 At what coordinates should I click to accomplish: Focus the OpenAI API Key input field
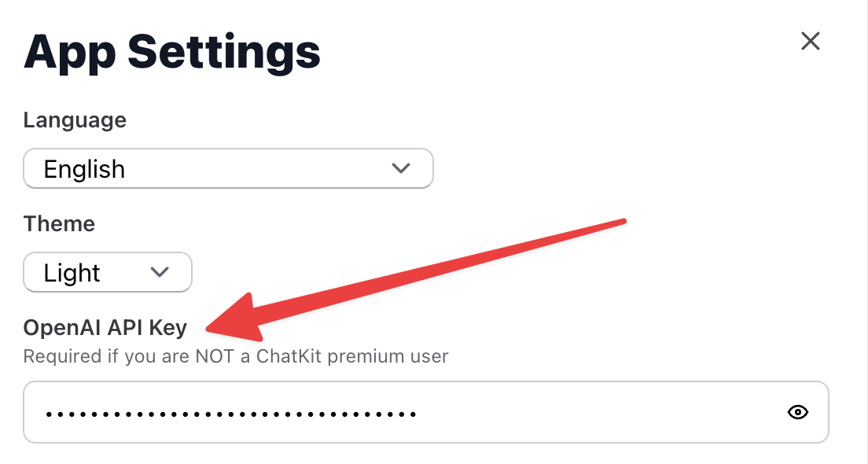pos(425,412)
